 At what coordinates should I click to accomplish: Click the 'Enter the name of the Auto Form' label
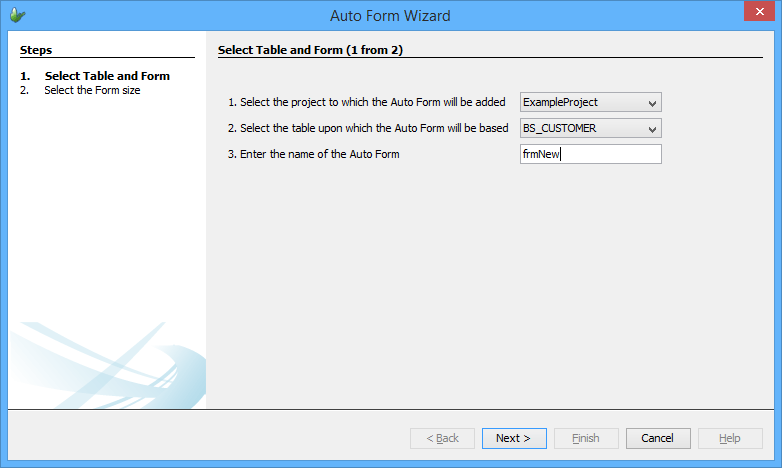pos(320,154)
